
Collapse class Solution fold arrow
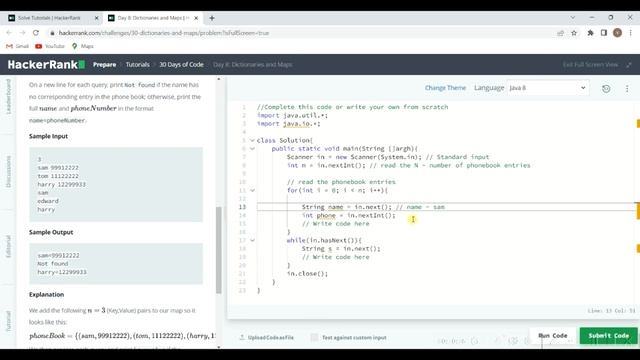pyautogui.click(x=252, y=140)
